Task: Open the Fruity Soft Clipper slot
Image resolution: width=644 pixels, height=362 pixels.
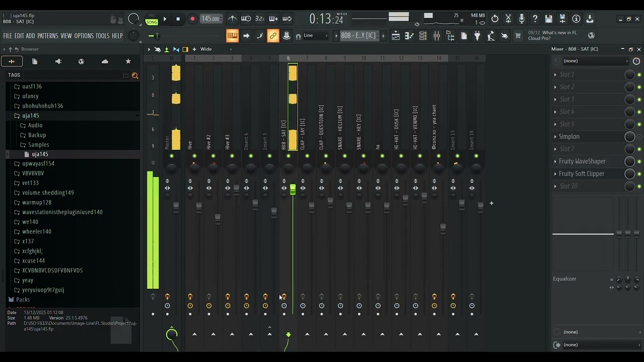Action: point(581,174)
